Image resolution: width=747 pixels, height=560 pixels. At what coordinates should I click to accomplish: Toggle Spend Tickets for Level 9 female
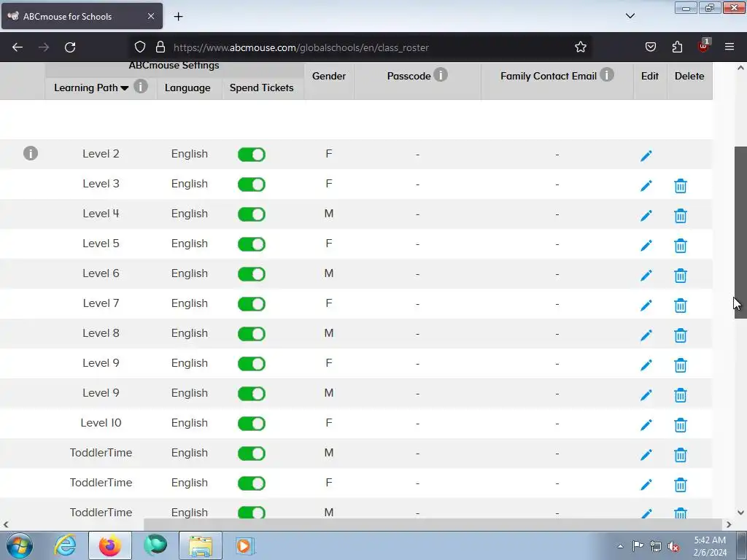(252, 364)
